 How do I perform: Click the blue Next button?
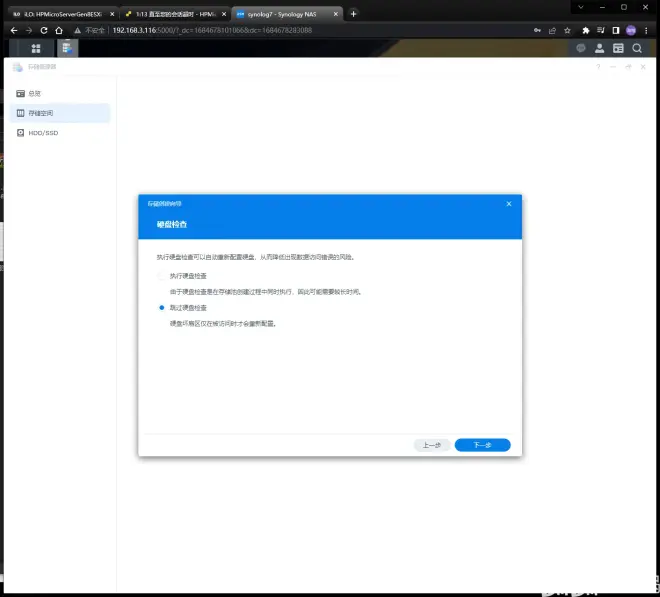click(x=482, y=445)
